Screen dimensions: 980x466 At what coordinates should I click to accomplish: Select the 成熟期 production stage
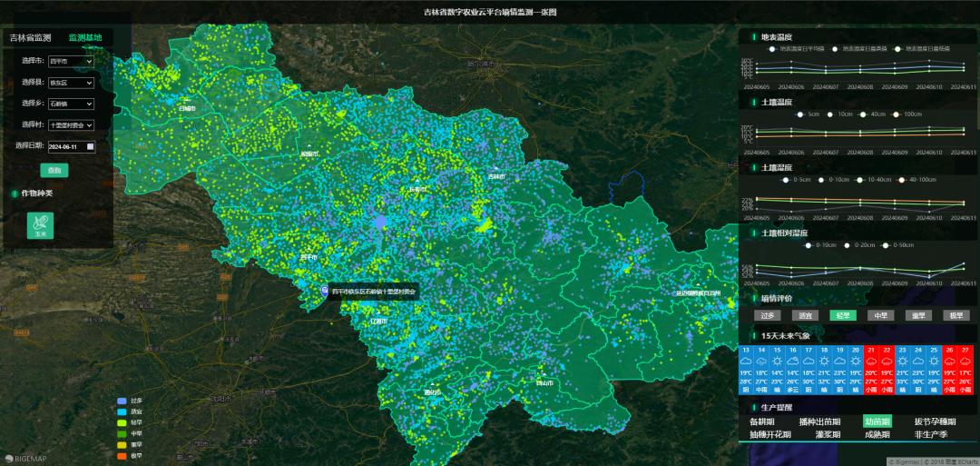coord(877,434)
